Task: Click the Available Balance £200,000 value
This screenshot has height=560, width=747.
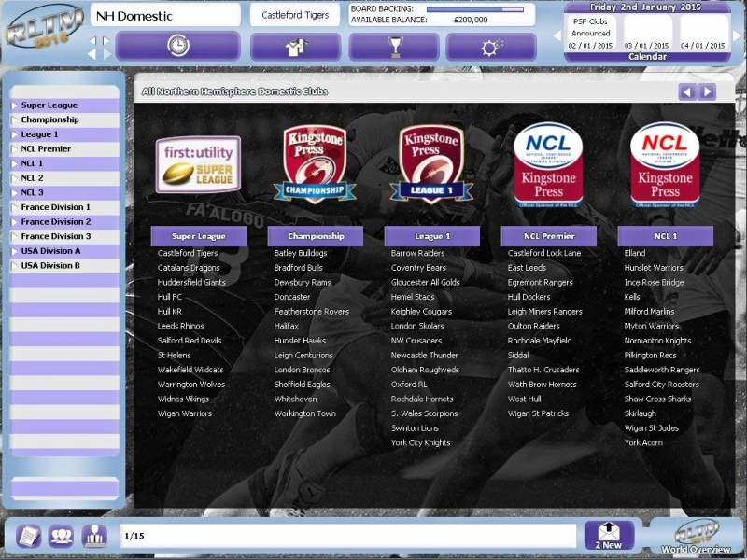Action: point(471,20)
